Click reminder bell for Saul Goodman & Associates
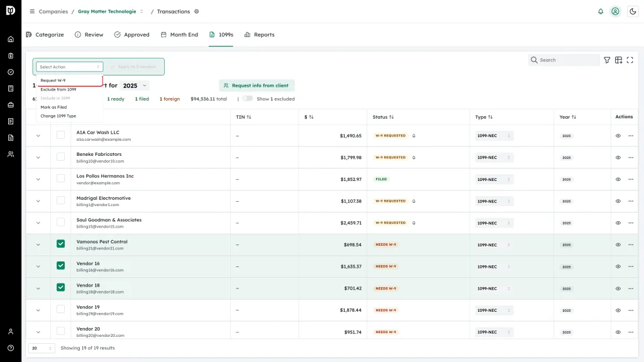644x362 pixels. click(x=414, y=223)
